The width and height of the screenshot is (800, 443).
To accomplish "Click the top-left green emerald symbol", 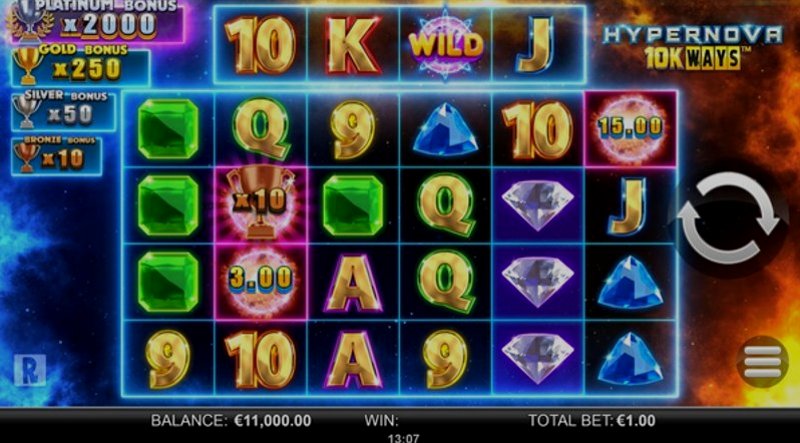I will pyautogui.click(x=167, y=129).
